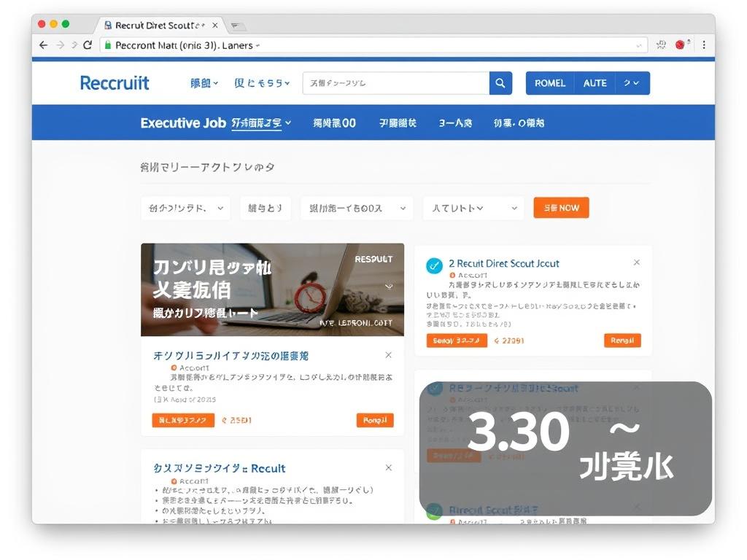The image size is (747, 560).
Task: Click the green padlock security icon
Action: (x=108, y=45)
